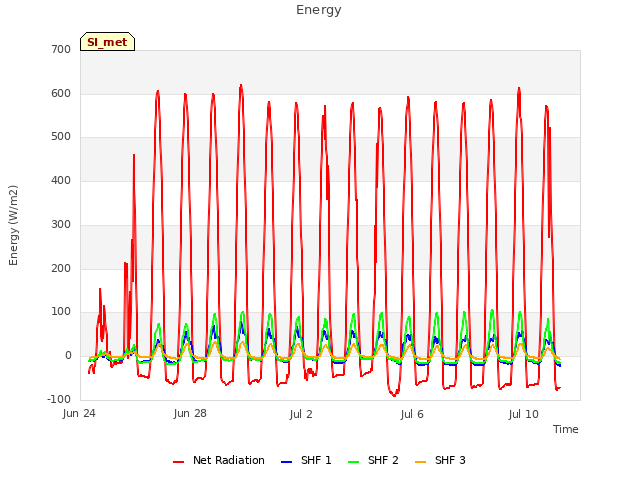Click the Time x-axis label
Image resolution: width=640 pixels, height=480 pixels.
tap(565, 429)
